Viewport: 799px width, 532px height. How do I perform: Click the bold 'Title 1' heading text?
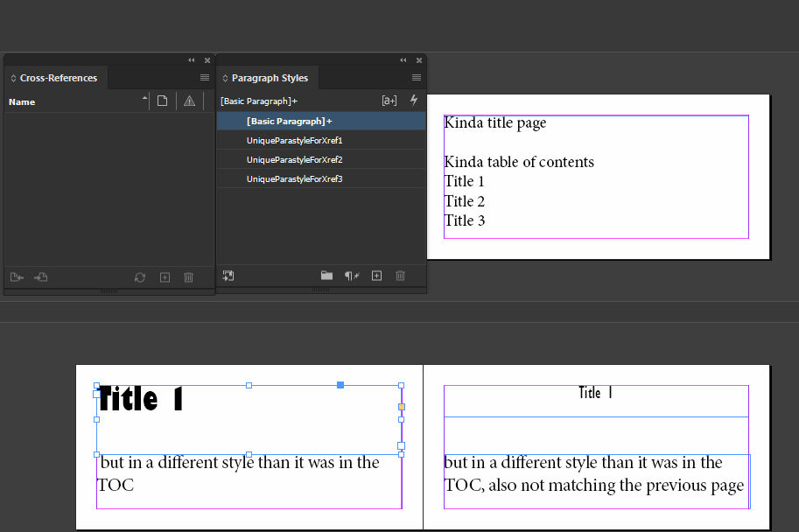(x=141, y=399)
